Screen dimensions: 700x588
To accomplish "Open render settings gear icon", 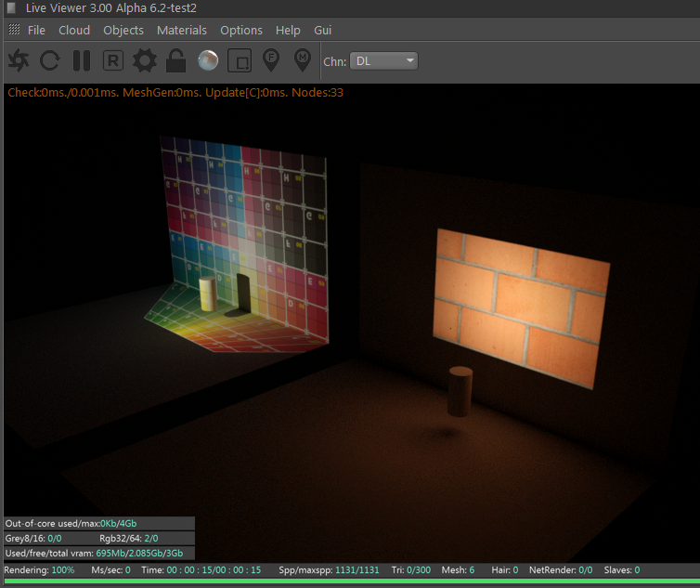I will (144, 61).
